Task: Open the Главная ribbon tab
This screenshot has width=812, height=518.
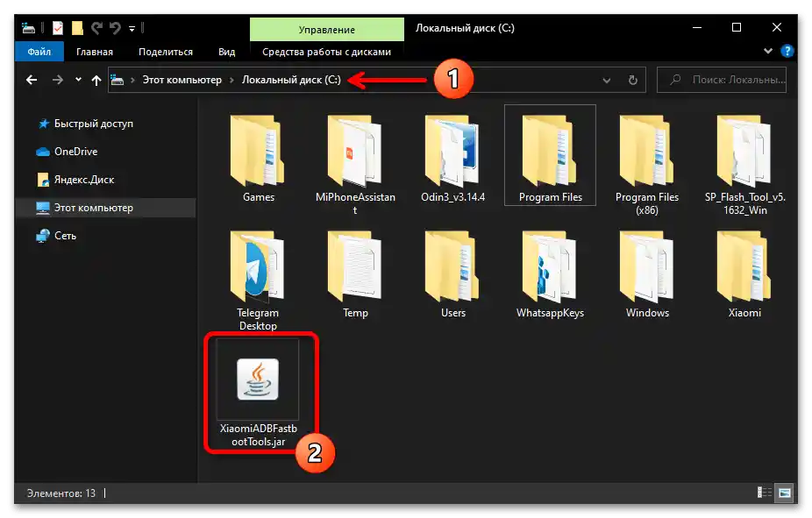Action: (x=95, y=52)
